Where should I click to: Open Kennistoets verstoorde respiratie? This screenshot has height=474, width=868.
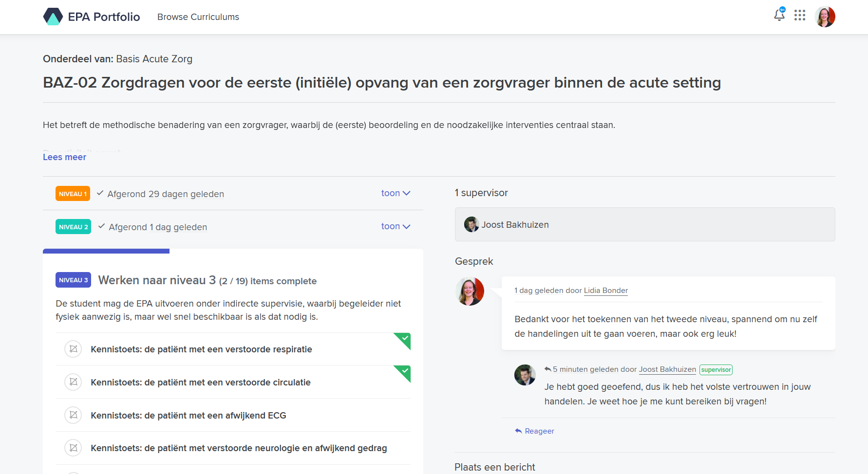(201, 349)
